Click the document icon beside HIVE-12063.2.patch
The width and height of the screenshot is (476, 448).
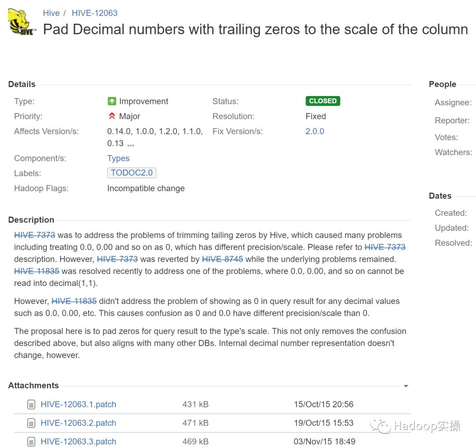(x=31, y=422)
